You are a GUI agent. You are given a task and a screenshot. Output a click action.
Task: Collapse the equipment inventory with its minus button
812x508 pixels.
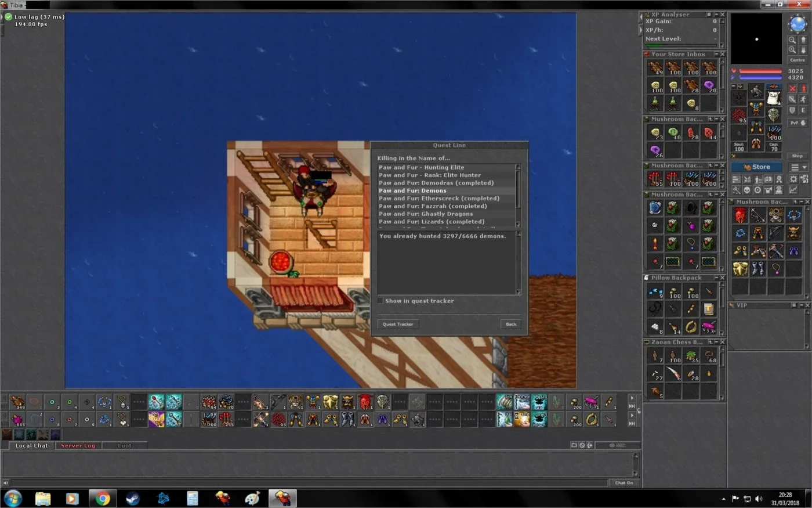tap(734, 86)
